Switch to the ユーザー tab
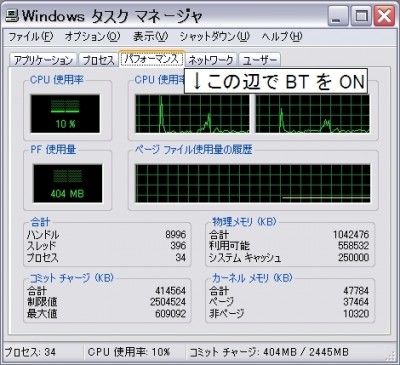The height and width of the screenshot is (365, 400). coord(260,60)
